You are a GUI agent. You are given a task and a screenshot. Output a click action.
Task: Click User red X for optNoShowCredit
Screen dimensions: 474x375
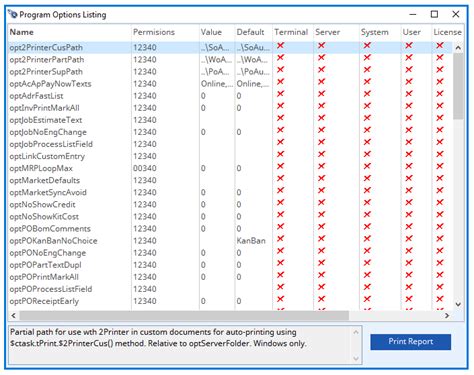point(409,202)
